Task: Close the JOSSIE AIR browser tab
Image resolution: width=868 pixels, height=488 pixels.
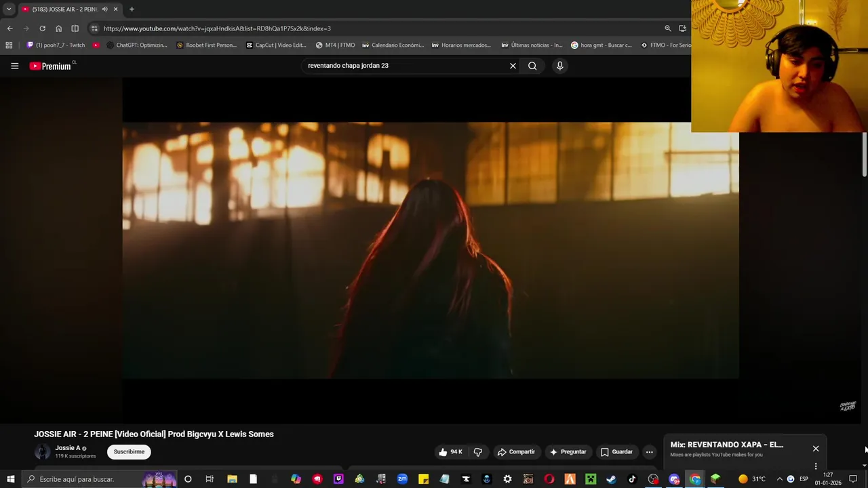Action: 115,9
